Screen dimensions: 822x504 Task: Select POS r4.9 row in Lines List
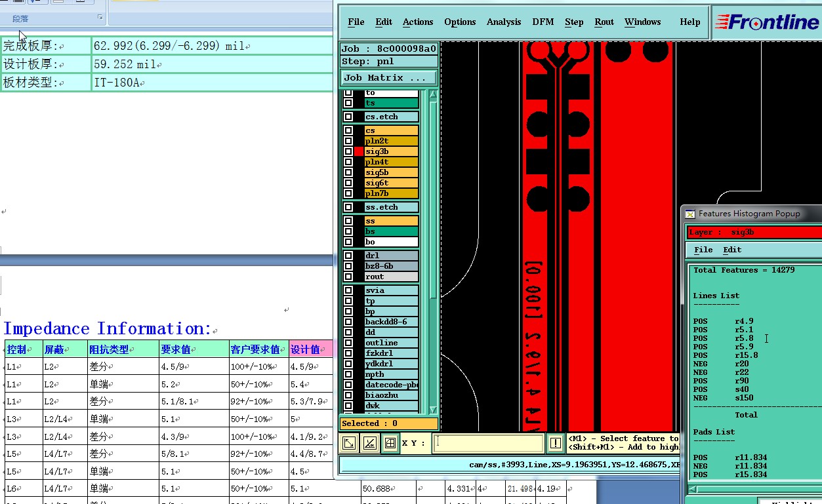(724, 321)
